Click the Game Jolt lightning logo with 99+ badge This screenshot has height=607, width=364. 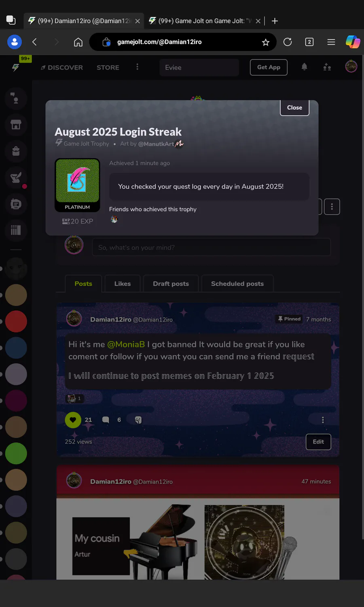tap(16, 67)
